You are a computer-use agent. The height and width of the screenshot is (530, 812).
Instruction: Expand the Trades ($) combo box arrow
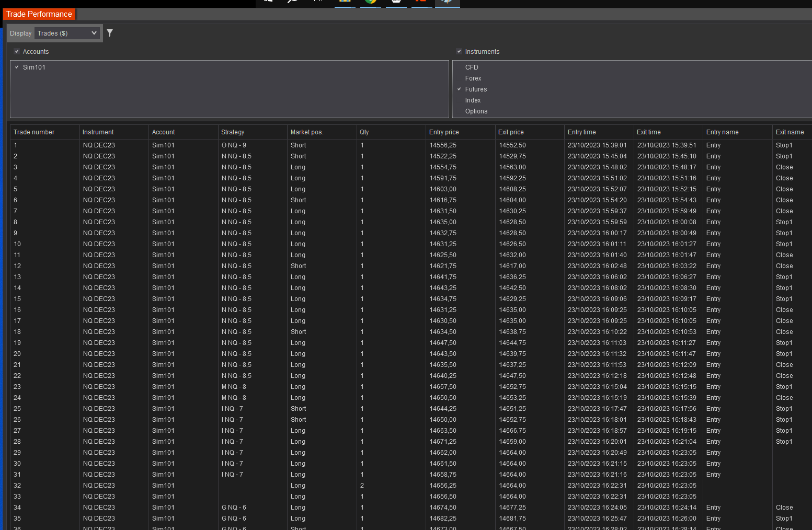[94, 33]
